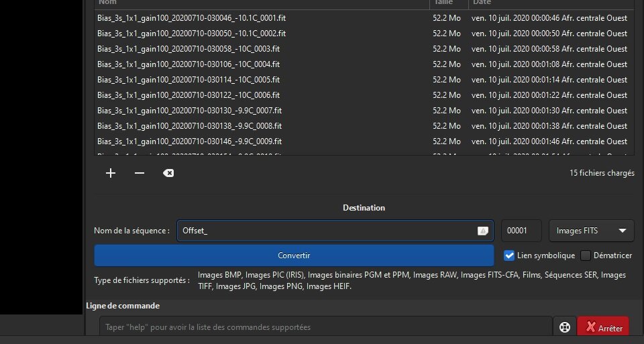This screenshot has width=644, height=344.
Task: Select file ending in _-9.9C_0009.fit
Action: [189, 141]
